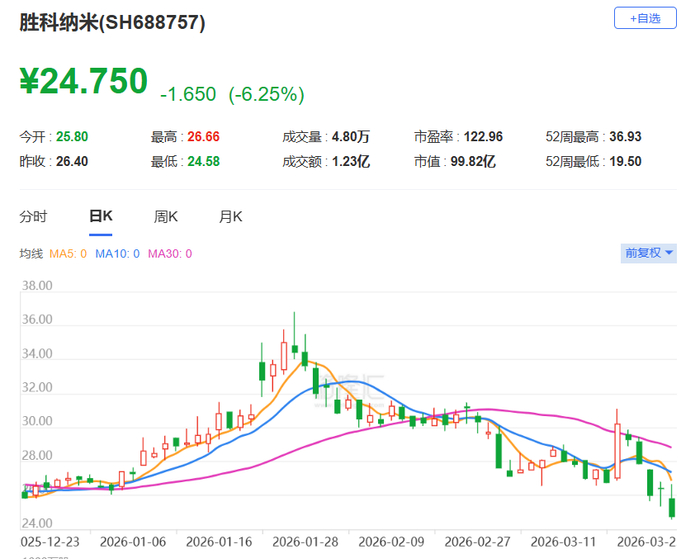Click the 2026-02-09 date axis label
Image resolution: width=700 pixels, height=559 pixels.
pos(392,542)
